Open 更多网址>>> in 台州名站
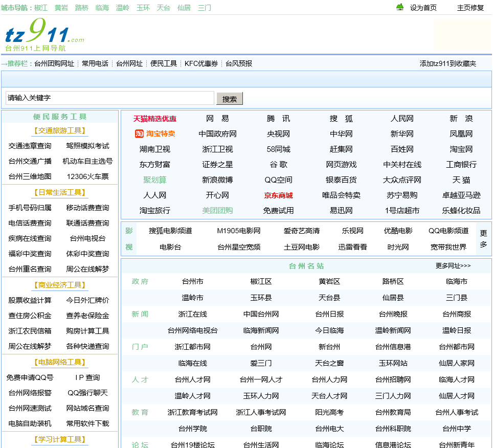 (x=453, y=266)
